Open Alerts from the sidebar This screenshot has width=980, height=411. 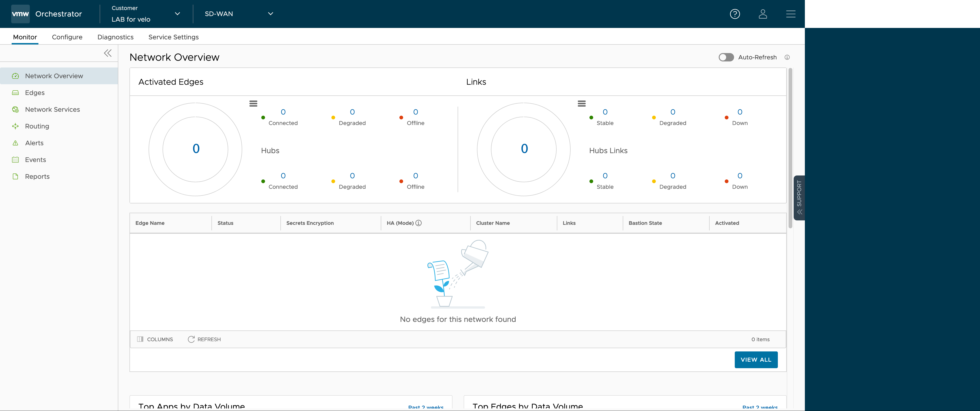coord(34,143)
